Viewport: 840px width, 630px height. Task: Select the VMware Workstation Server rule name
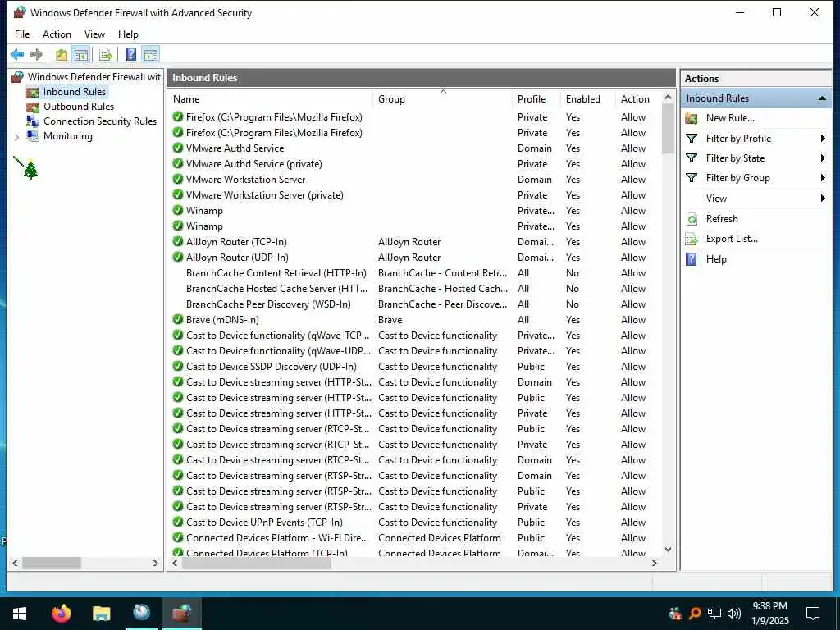coord(245,180)
